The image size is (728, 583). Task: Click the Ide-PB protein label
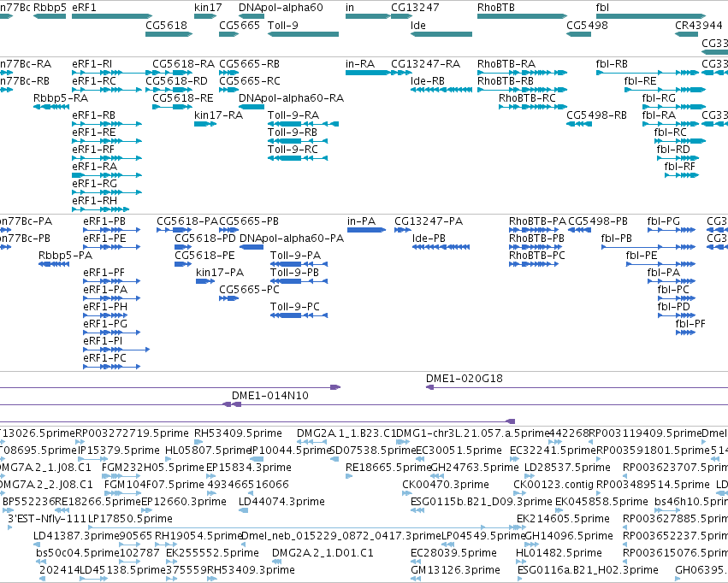click(429, 238)
